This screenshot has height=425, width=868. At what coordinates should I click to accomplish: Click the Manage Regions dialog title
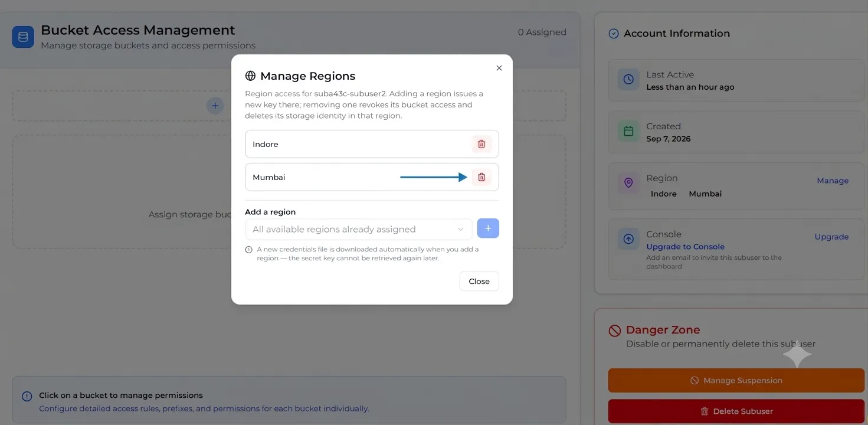[308, 76]
